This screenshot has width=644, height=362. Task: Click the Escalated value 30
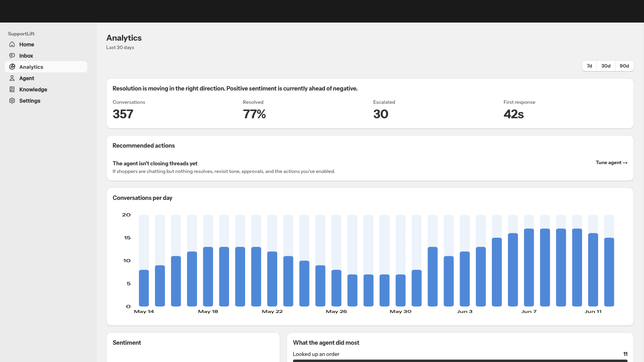pos(381,114)
